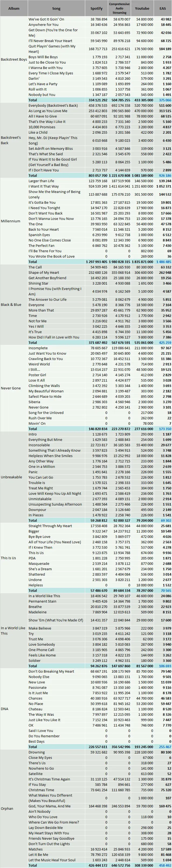The image size is (172, 868).
Task: Click Spotify value 924 539 249
Action: (98, 186)
